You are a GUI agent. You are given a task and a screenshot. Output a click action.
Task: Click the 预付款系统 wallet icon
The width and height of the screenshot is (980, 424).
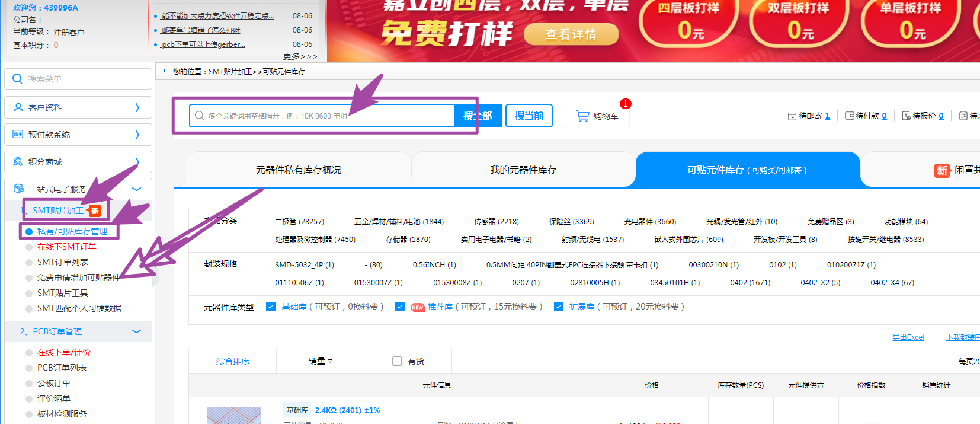point(18,135)
